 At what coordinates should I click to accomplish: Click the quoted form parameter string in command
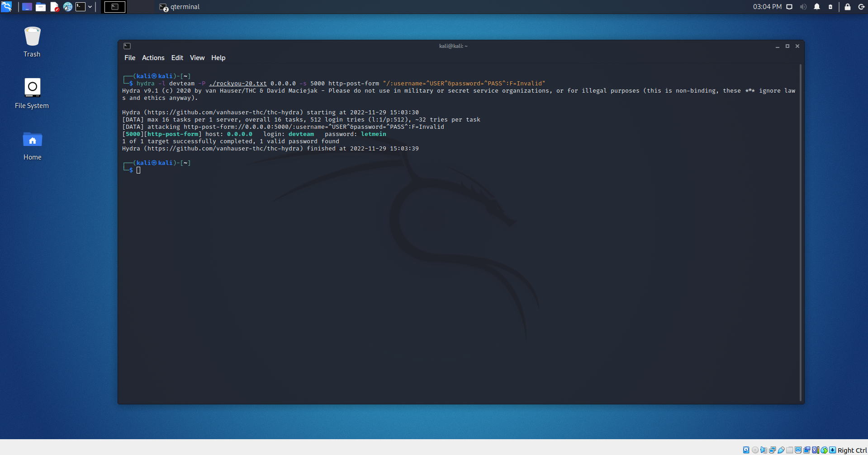pyautogui.click(x=464, y=84)
